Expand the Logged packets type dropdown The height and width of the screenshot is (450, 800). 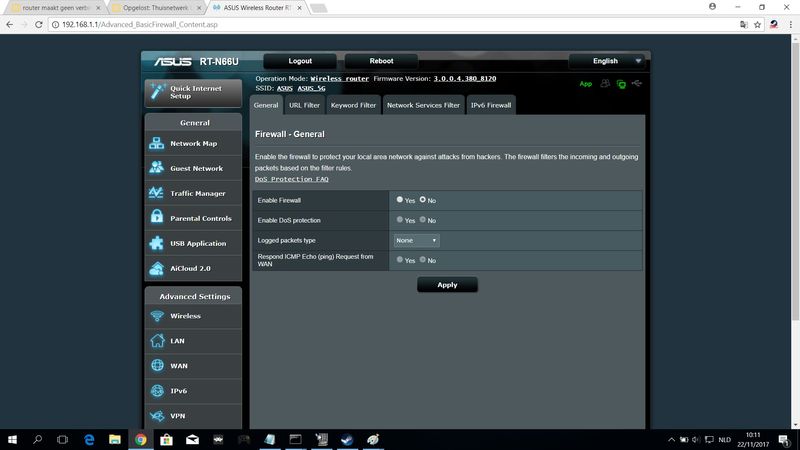tap(416, 240)
